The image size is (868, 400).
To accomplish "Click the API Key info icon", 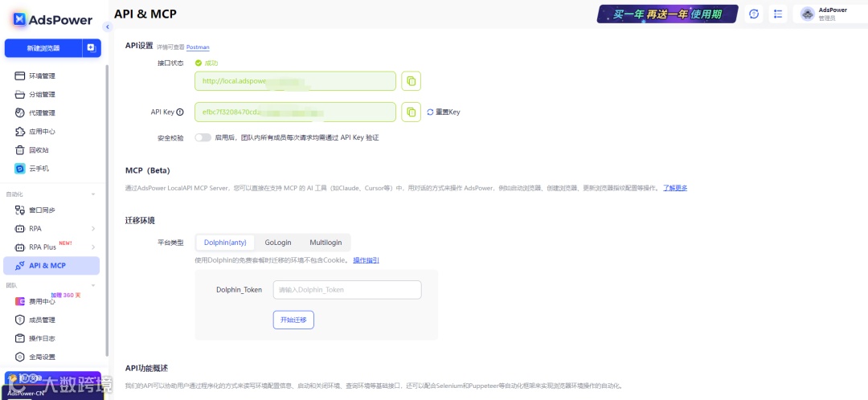I will [180, 112].
